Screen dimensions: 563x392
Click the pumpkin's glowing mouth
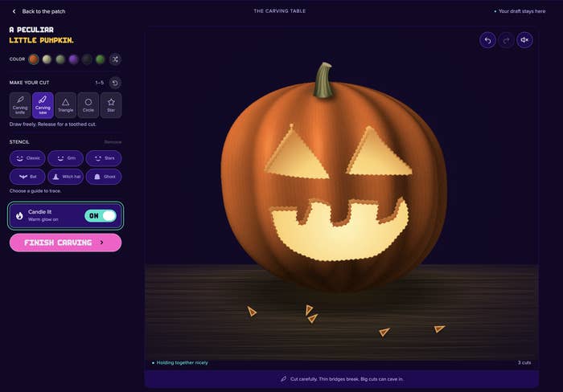[339, 237]
